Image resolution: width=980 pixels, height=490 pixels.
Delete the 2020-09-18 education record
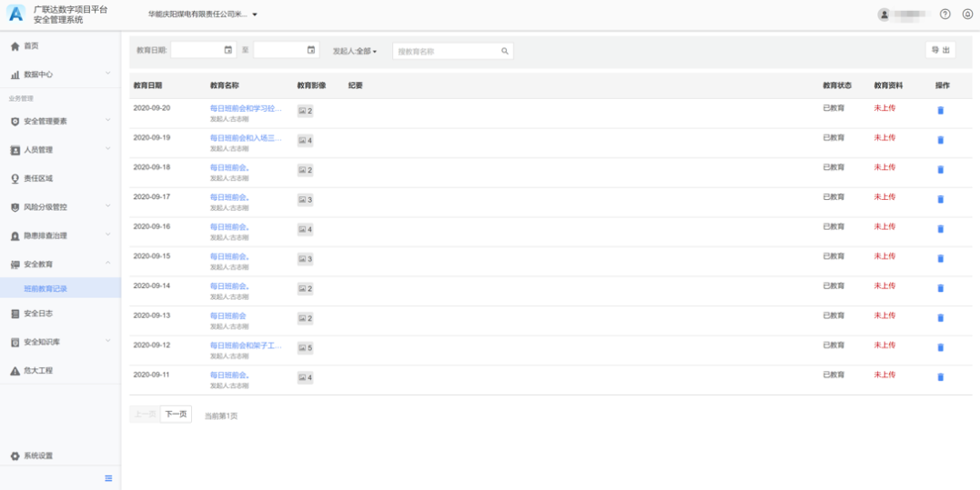[941, 170]
